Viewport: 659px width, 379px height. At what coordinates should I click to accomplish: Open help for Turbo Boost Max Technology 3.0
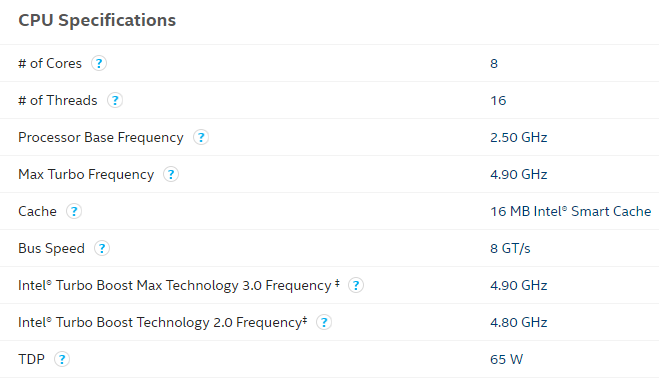(356, 285)
